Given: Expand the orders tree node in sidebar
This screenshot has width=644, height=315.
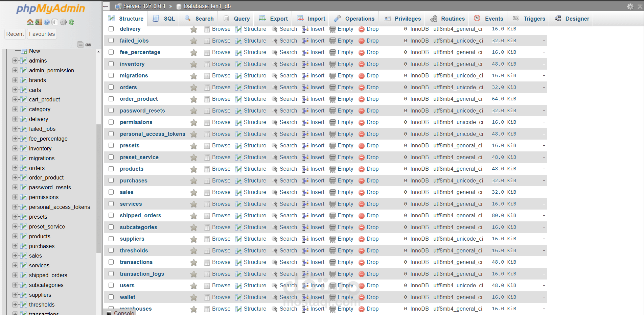Looking at the screenshot, I should 15,168.
